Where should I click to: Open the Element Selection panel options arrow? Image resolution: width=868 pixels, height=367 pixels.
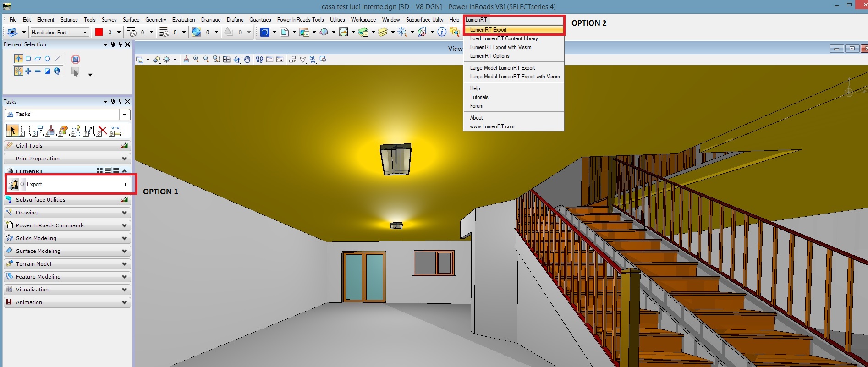(105, 44)
